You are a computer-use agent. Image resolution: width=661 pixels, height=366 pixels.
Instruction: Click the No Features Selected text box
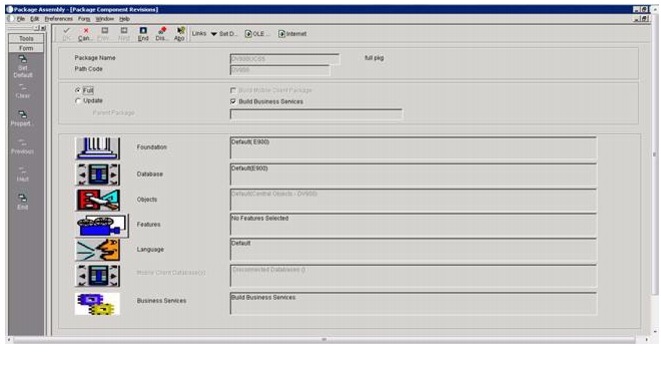413,225
